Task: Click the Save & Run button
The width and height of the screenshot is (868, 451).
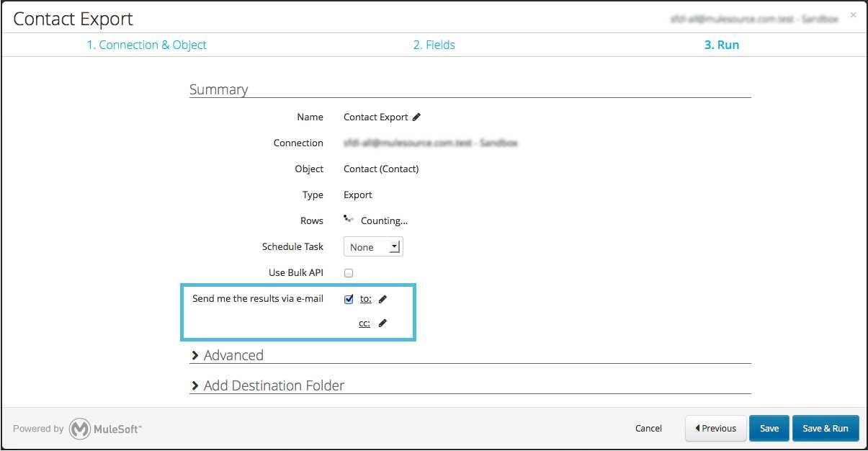Action: pyautogui.click(x=826, y=428)
